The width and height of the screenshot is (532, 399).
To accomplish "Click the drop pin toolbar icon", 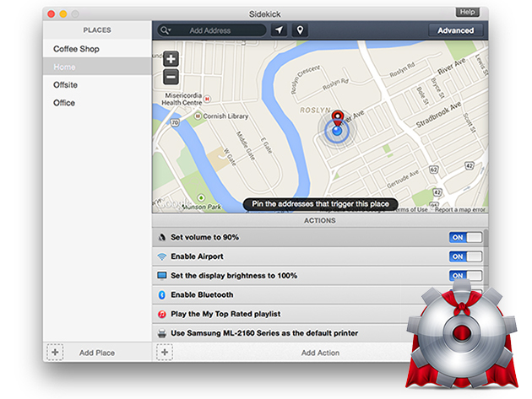I will [x=300, y=30].
